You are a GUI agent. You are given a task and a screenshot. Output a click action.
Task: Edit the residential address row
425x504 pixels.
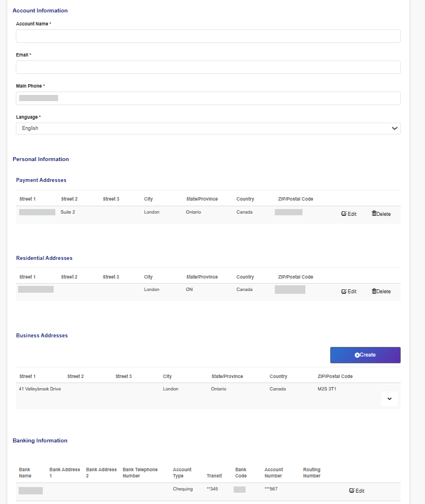click(349, 292)
